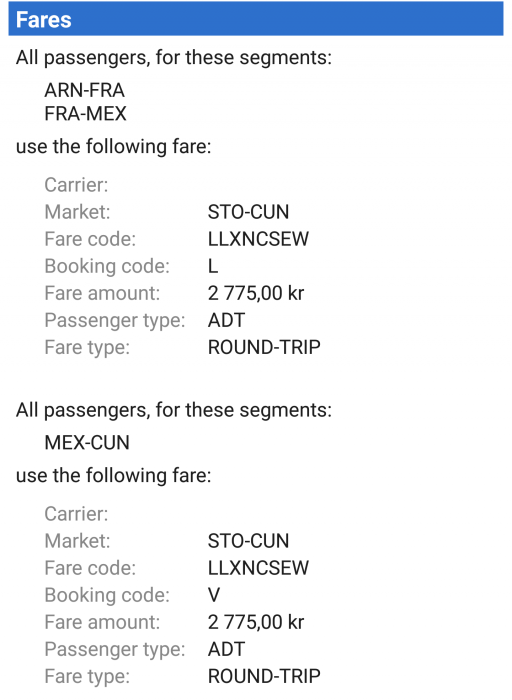
Task: Click the first Carrier label
Action: pos(76,185)
